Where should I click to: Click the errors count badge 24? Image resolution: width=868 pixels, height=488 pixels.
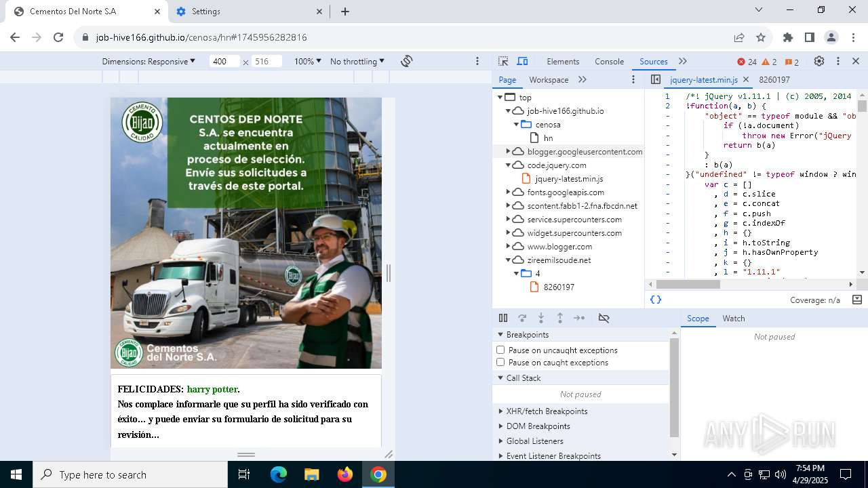click(747, 62)
